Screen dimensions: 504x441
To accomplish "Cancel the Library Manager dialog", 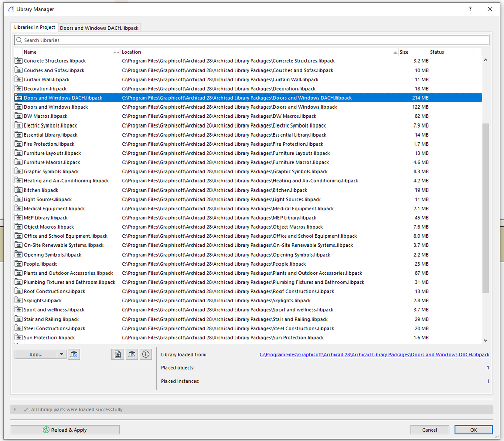I will point(429,430).
